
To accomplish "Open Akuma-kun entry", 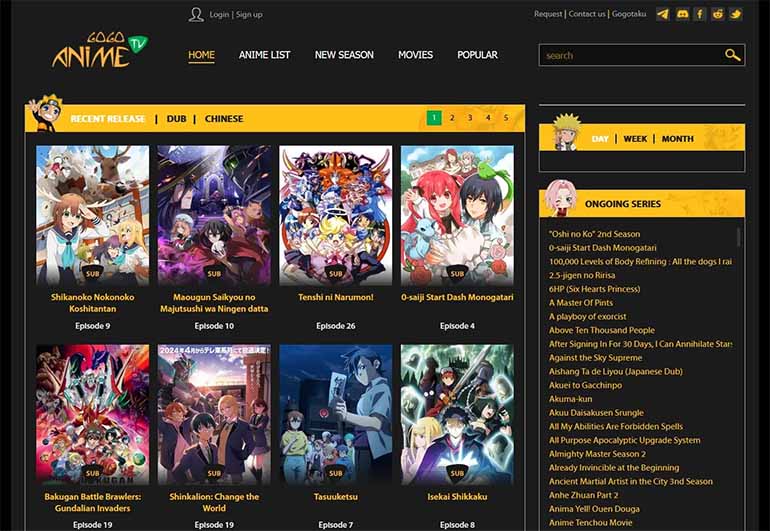I will [570, 399].
